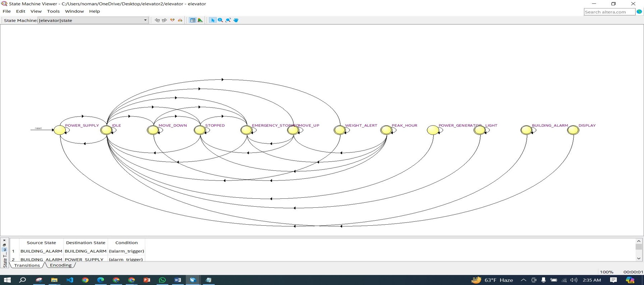
Task: Open the Tools menu
Action: point(53,11)
